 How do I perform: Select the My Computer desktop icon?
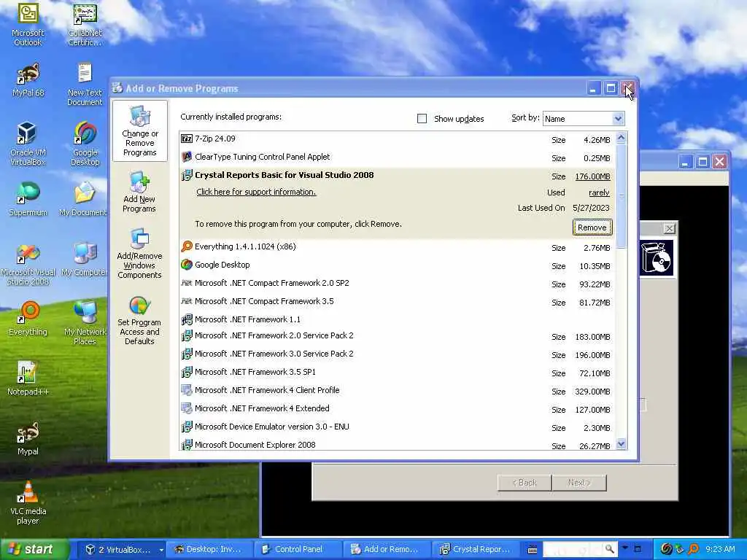85,259
